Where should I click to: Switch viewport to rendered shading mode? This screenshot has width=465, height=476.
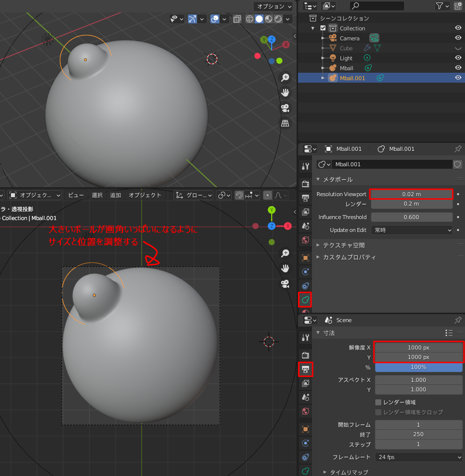click(x=278, y=18)
